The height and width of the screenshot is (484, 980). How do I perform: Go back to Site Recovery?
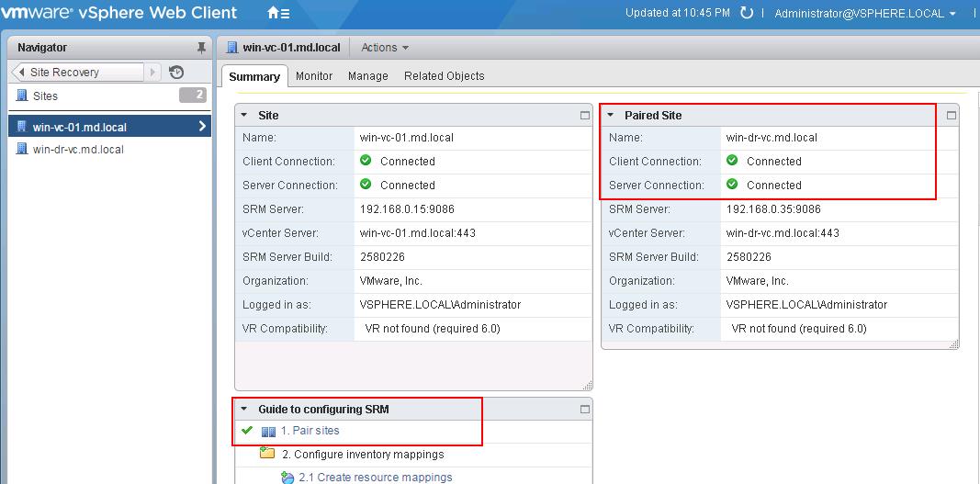click(x=77, y=72)
